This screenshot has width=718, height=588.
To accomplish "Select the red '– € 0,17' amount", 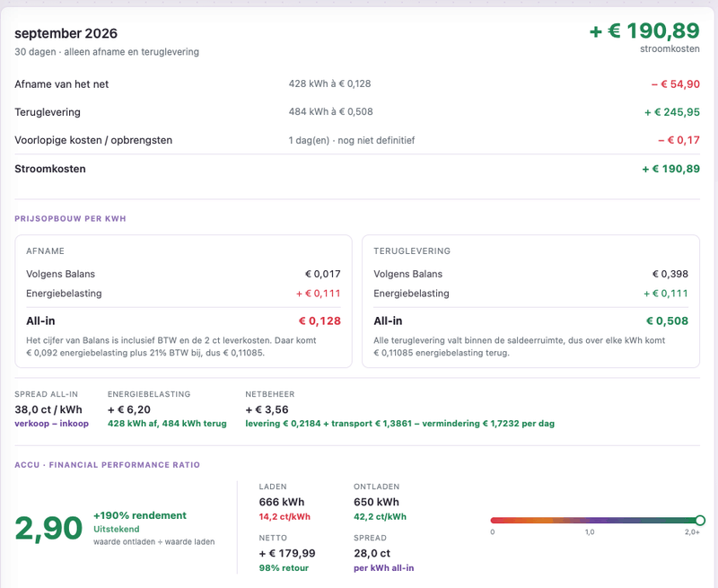I will point(679,140).
